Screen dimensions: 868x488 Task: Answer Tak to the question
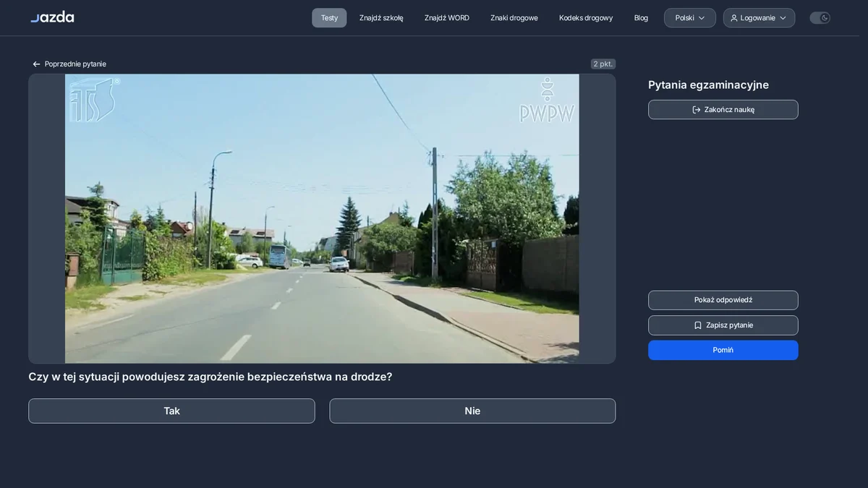(171, 411)
